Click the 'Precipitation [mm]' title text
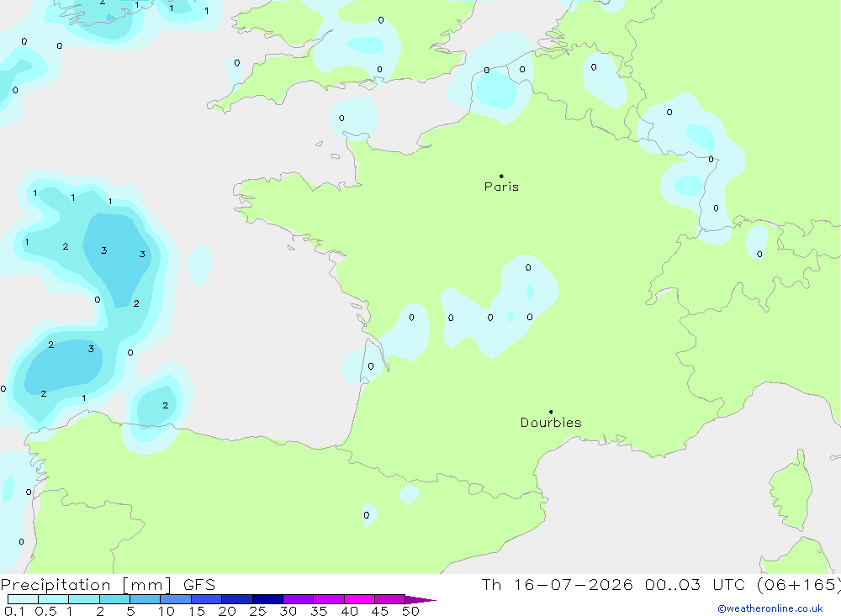The width and height of the screenshot is (841, 616). [87, 585]
